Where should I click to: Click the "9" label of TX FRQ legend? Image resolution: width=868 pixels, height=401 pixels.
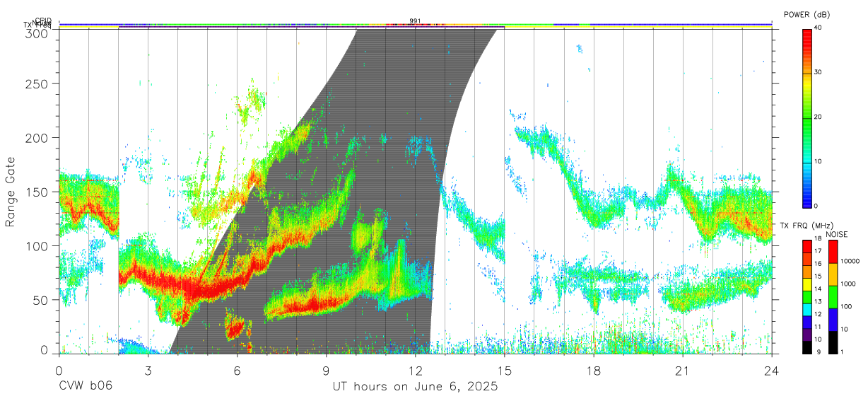pos(819,352)
